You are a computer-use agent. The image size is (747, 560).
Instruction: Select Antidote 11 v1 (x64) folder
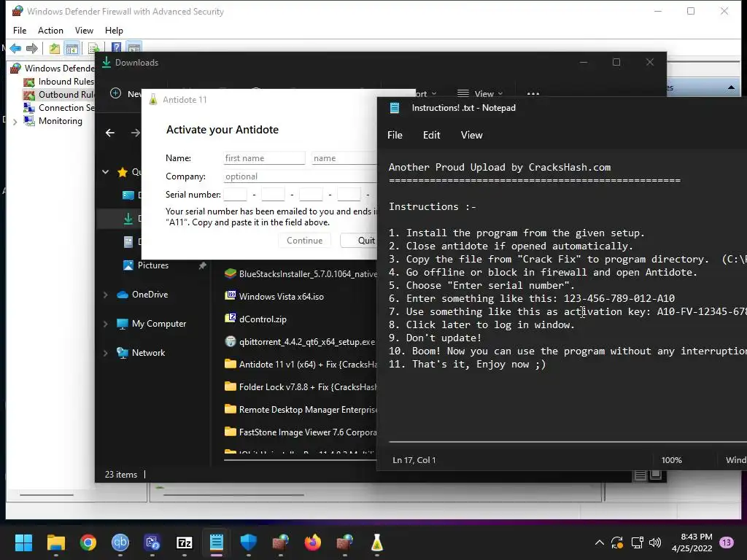coord(300,365)
